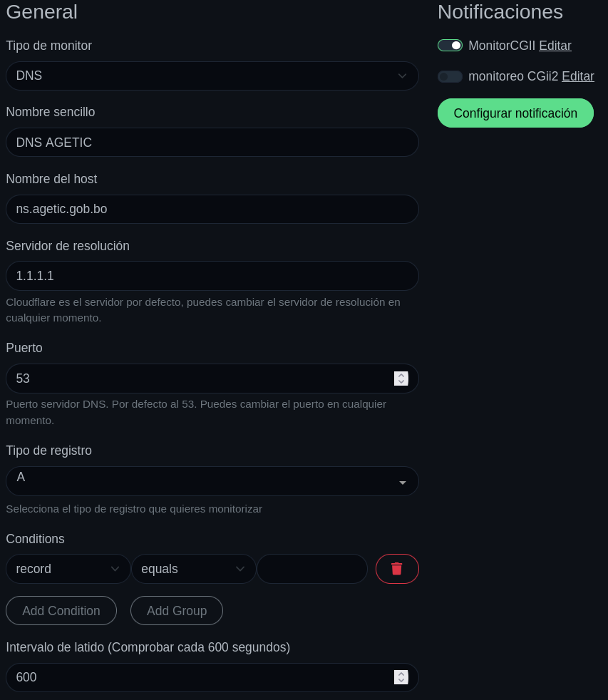
Task: Focus the Nombre sencillo text field
Action: tap(212, 143)
